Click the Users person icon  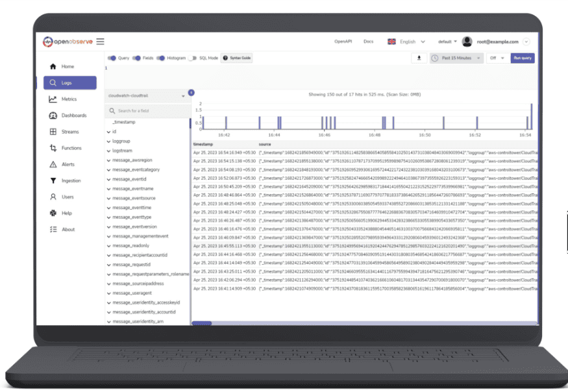[53, 197]
